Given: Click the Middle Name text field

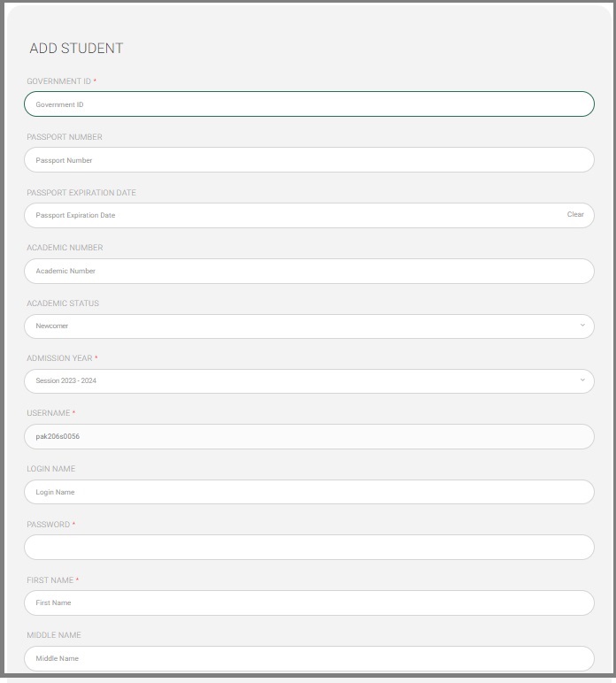Looking at the screenshot, I should pos(309,658).
